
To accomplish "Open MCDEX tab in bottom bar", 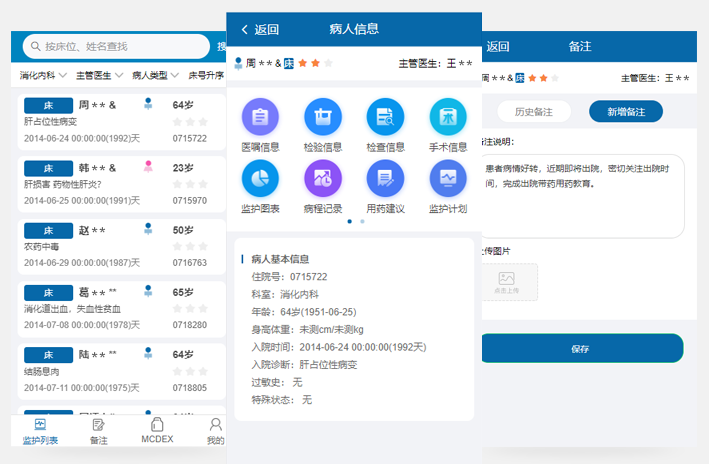I will (157, 431).
